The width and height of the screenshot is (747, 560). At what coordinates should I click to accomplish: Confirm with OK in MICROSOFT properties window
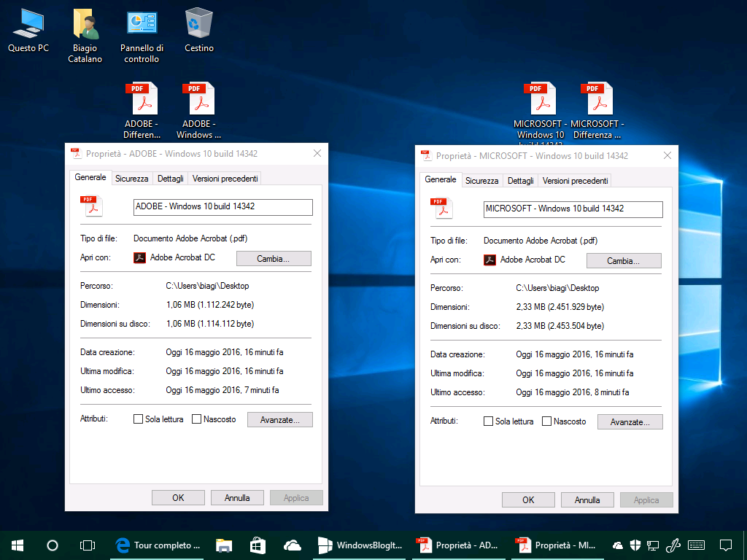528,500
